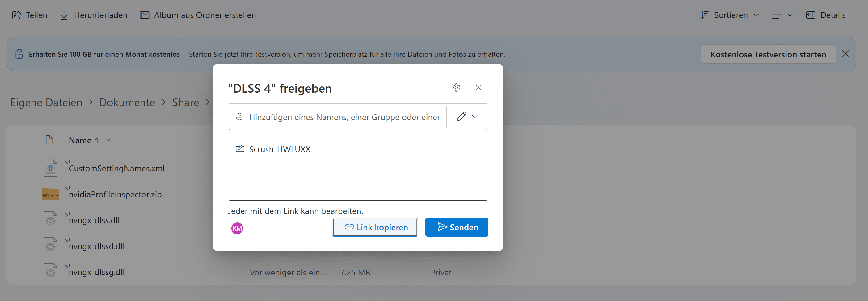
Task: Open the view layout options dropdown
Action: pyautogui.click(x=782, y=15)
